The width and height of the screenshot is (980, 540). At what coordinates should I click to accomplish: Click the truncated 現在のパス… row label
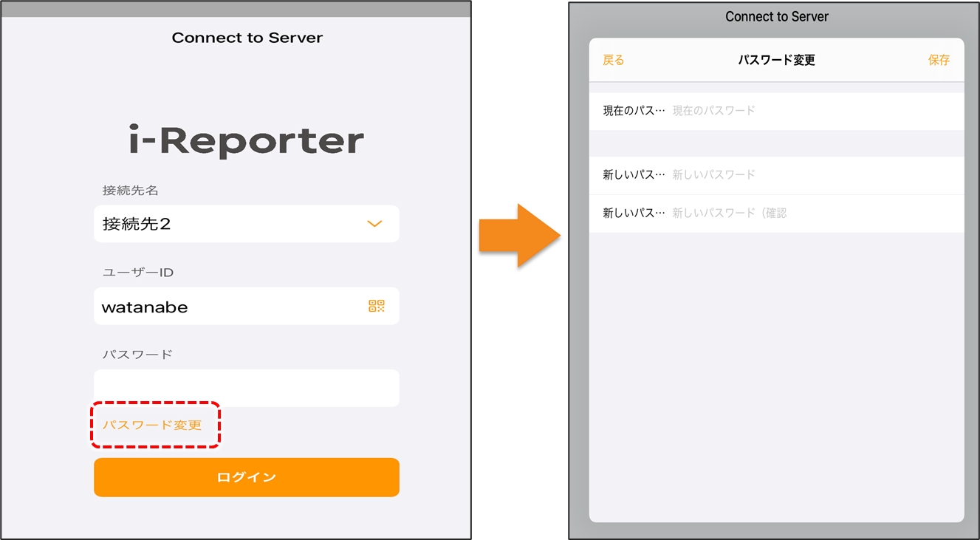[x=634, y=111]
